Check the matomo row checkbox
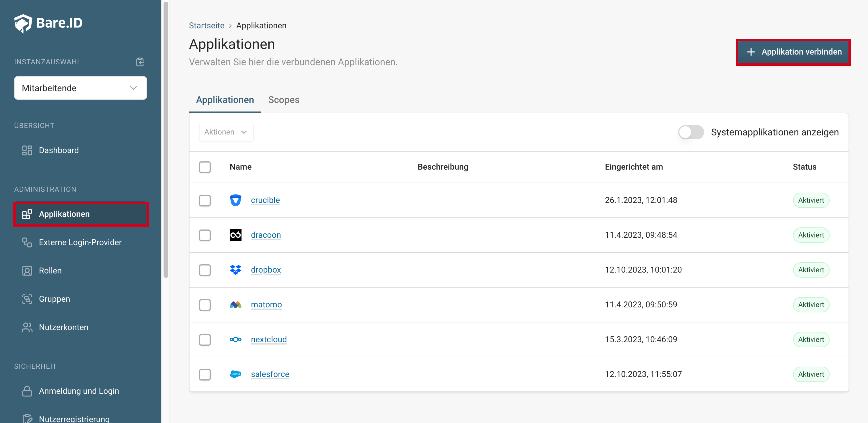Viewport: 868px width, 423px height. tap(205, 305)
